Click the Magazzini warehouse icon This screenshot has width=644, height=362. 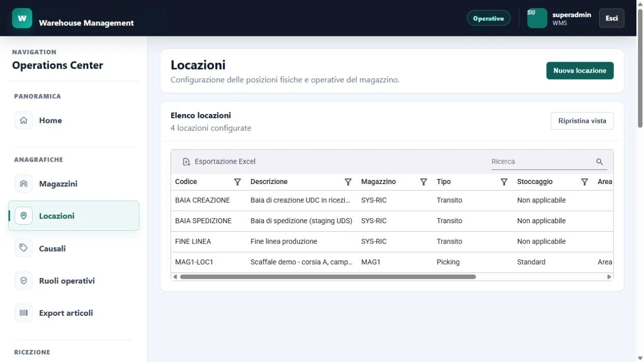[23, 184]
